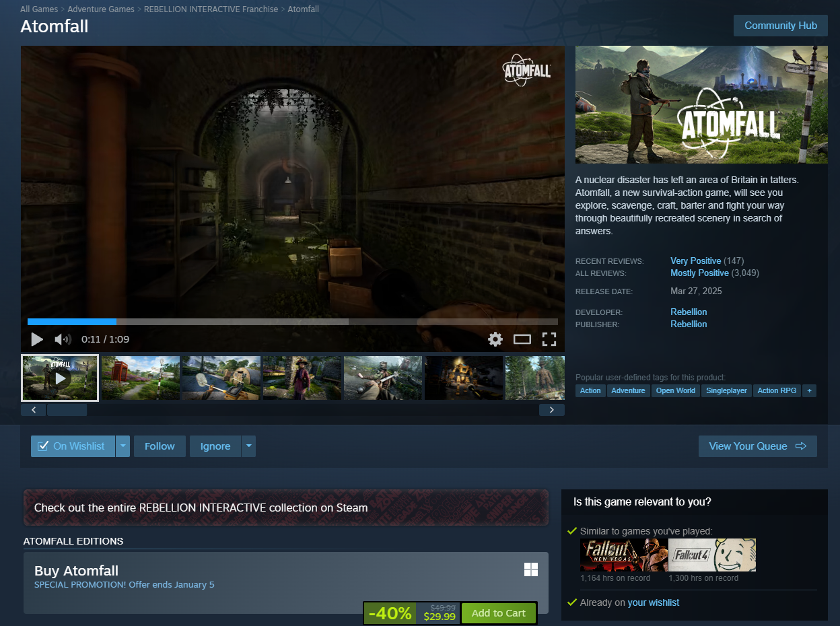840x626 pixels.
Task: Select the Singleplayer tag
Action: 726,390
